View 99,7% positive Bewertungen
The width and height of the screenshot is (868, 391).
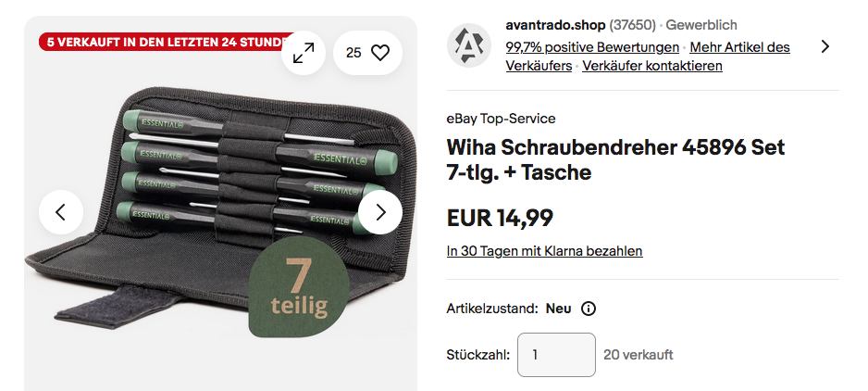(592, 47)
